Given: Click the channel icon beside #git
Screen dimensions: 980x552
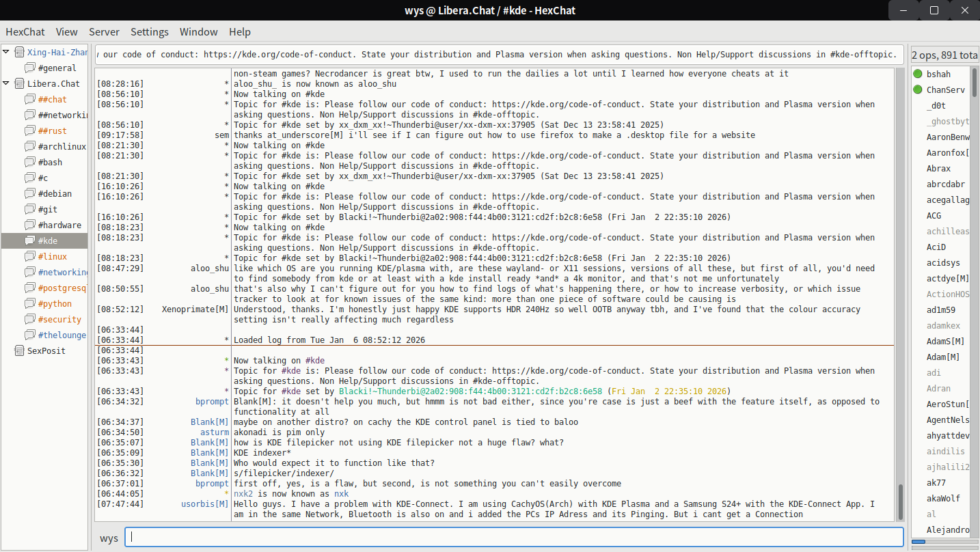Looking at the screenshot, I should [30, 209].
